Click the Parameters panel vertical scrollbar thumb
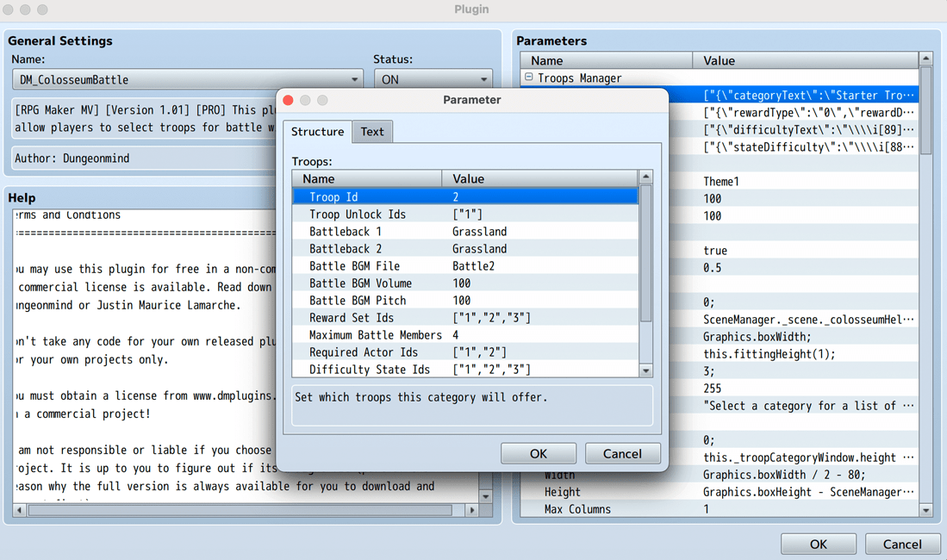Viewport: 947px width, 560px height. [x=925, y=110]
